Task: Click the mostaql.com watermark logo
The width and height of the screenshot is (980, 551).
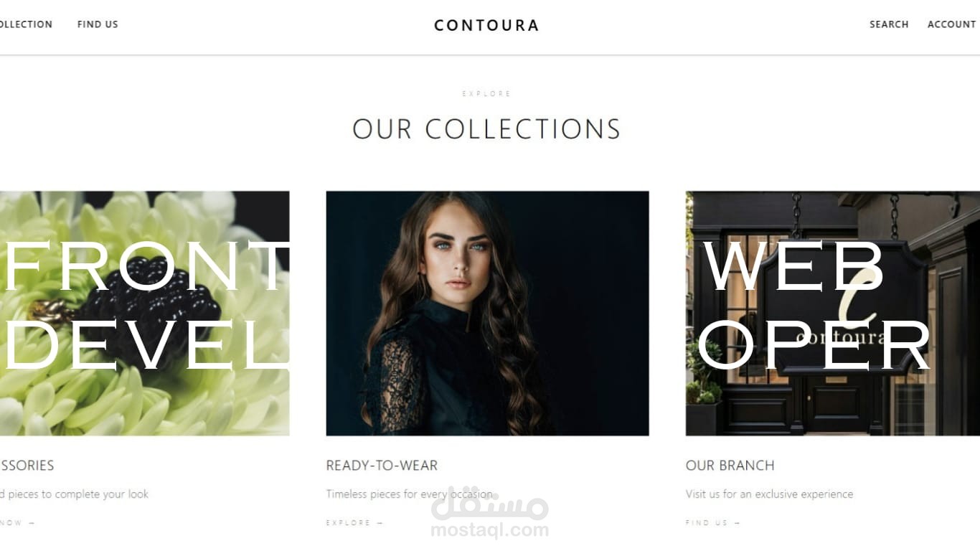Action: point(489,513)
